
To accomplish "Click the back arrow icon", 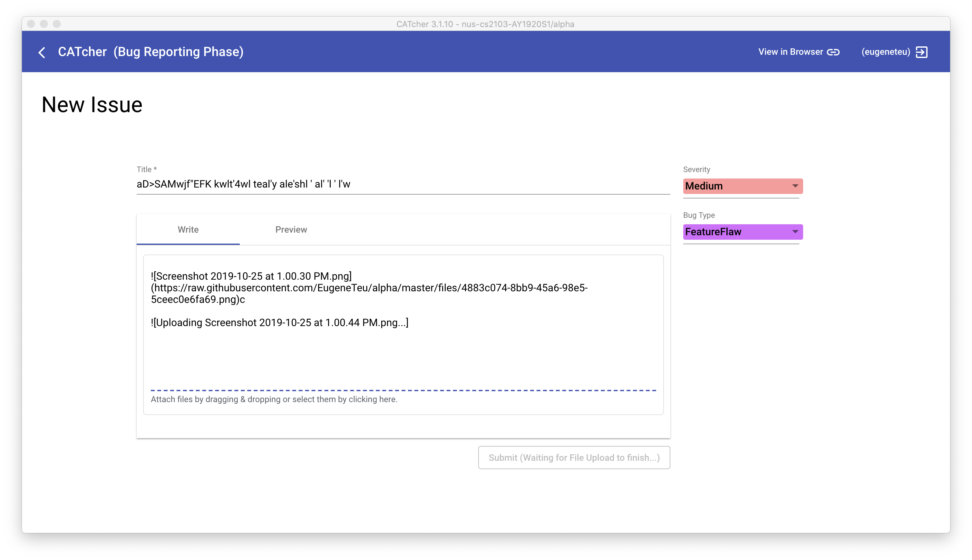I will tap(42, 52).
